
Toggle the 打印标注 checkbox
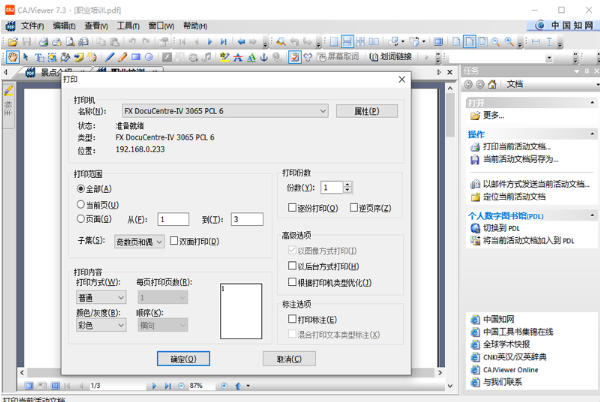point(292,318)
